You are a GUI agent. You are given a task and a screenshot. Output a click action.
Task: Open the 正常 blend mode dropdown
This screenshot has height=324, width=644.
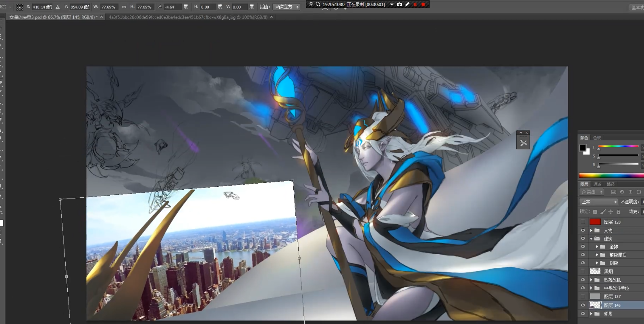598,202
